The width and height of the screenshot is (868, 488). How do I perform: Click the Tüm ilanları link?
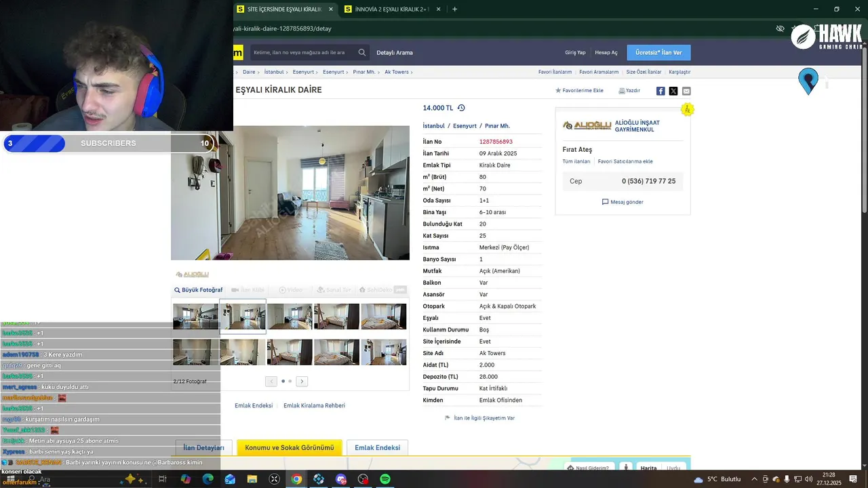(x=576, y=161)
